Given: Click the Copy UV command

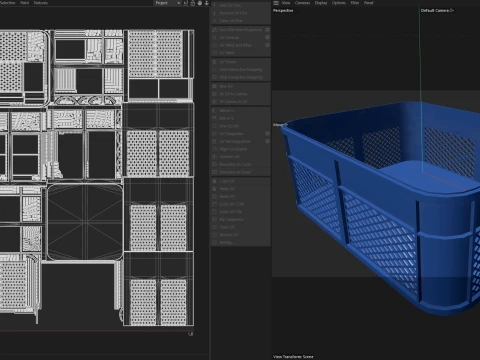Looking at the screenshot, I should (240, 181).
